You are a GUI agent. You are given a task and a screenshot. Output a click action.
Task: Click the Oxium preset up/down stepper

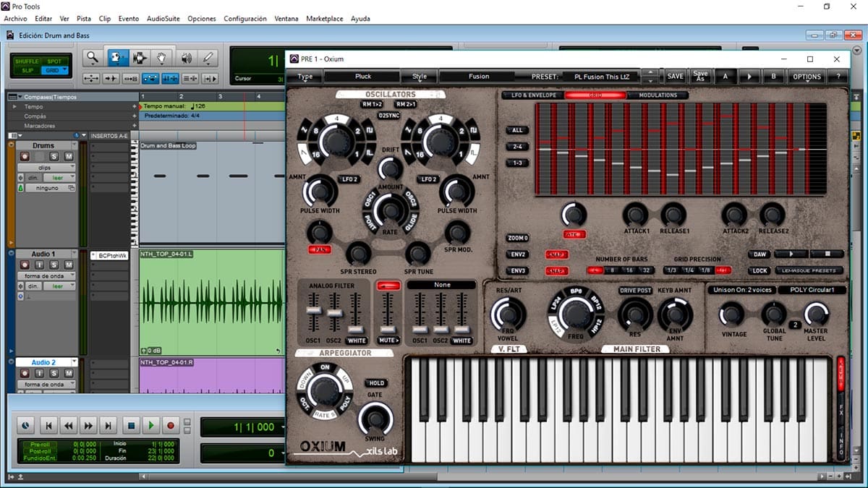point(650,76)
